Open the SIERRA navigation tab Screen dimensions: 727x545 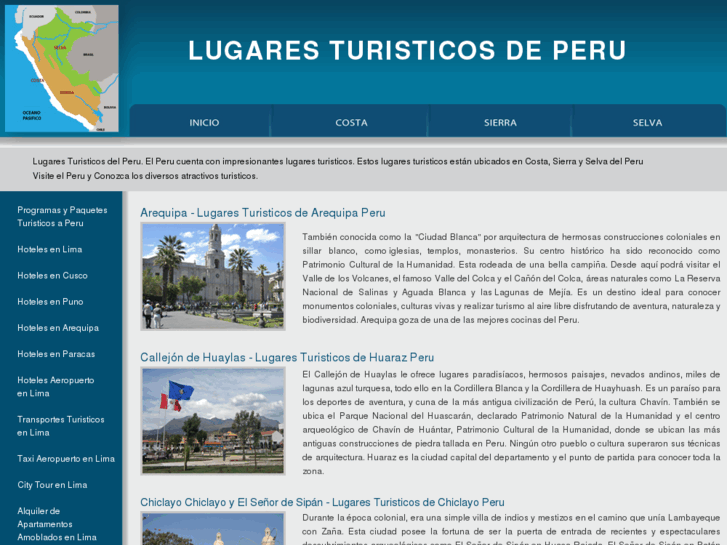click(x=500, y=122)
